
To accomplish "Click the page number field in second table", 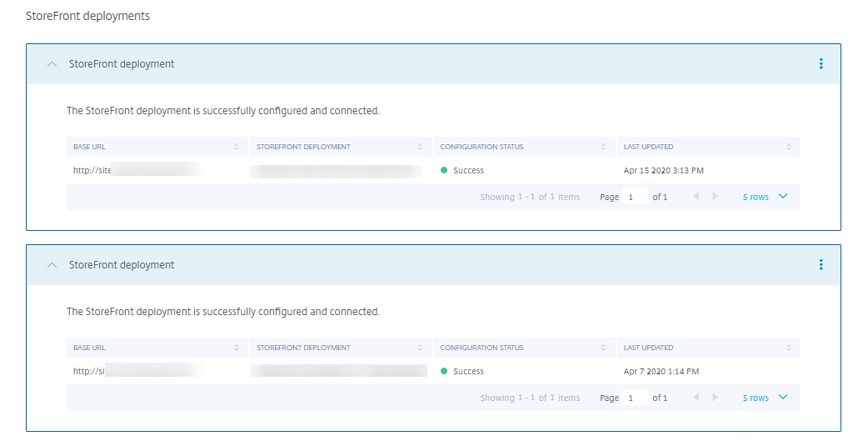I will point(636,398).
